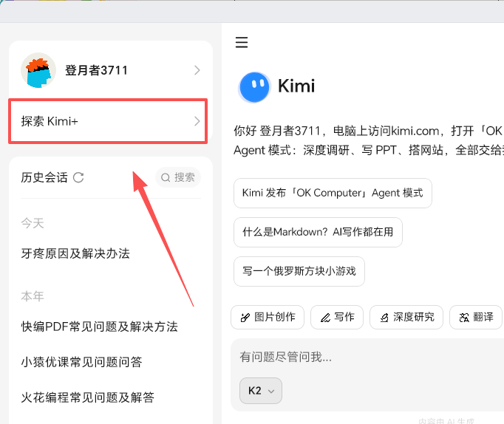Image resolution: width=504 pixels, height=424 pixels.
Task: Click the 本年 section label
Action: click(x=33, y=296)
